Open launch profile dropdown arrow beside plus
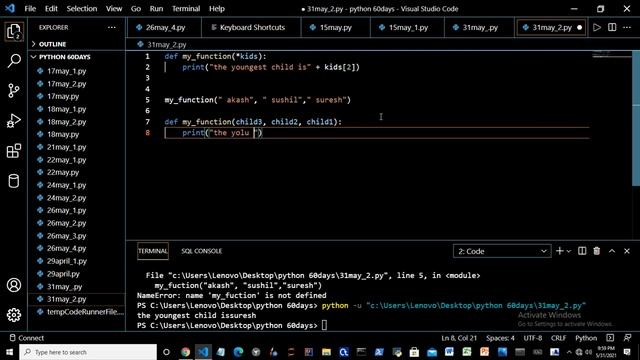The height and width of the screenshot is (360, 640). click(569, 251)
